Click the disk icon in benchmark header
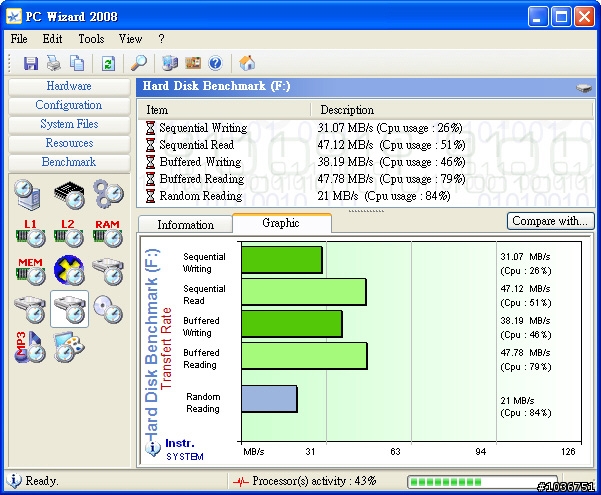Image resolution: width=601 pixels, height=495 pixels. tap(583, 88)
